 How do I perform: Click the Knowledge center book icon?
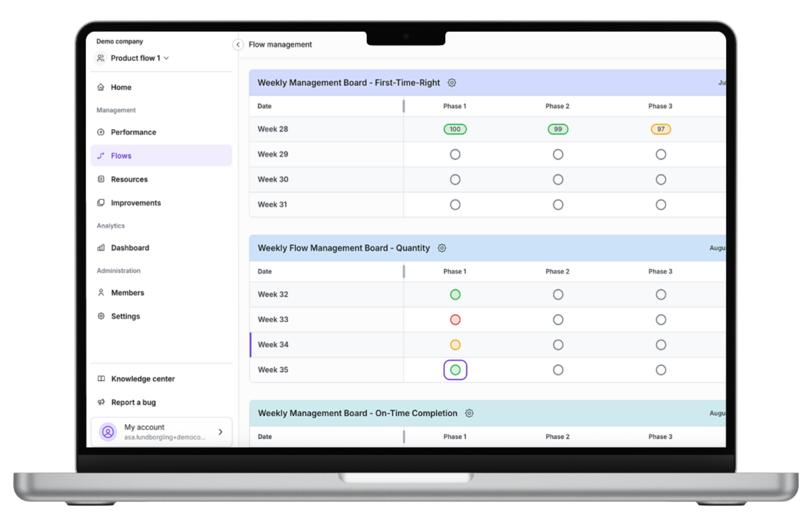coord(101,379)
